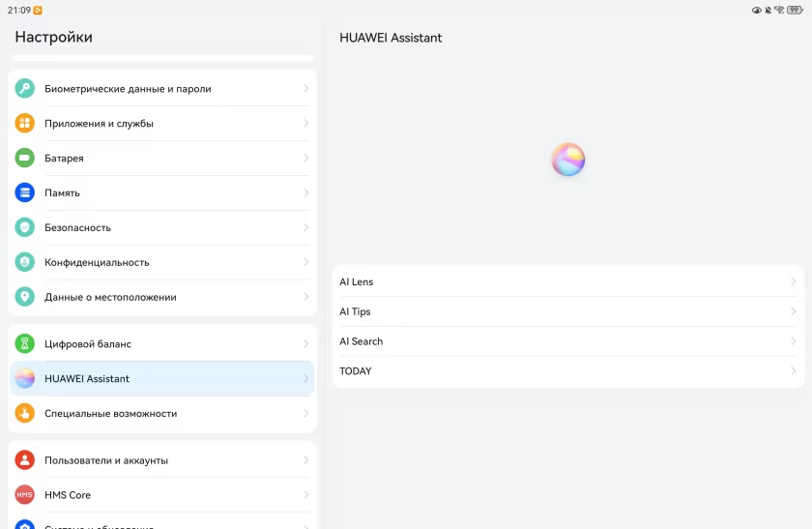Open Безопасность settings

pos(162,227)
